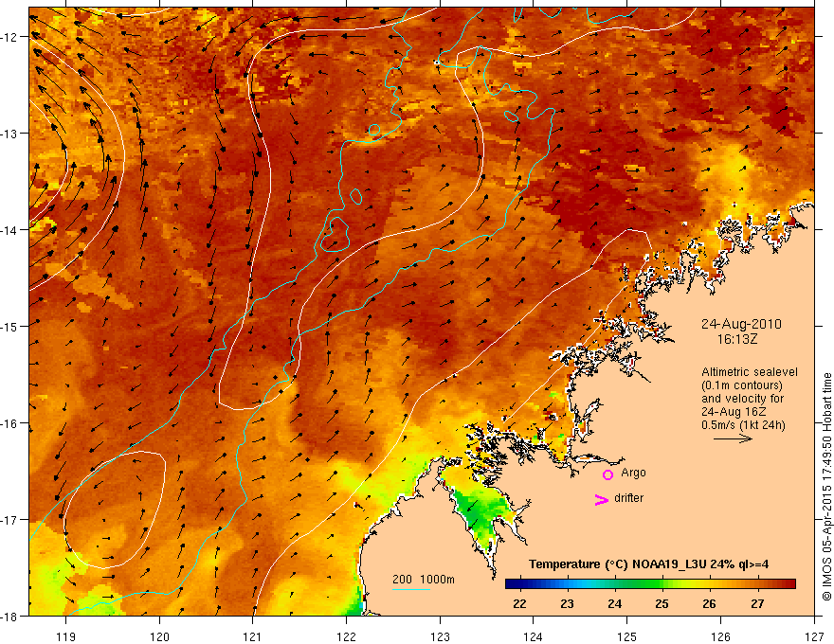Select the 'Argo' legend label
This screenshot has height=644, width=834.
[633, 473]
